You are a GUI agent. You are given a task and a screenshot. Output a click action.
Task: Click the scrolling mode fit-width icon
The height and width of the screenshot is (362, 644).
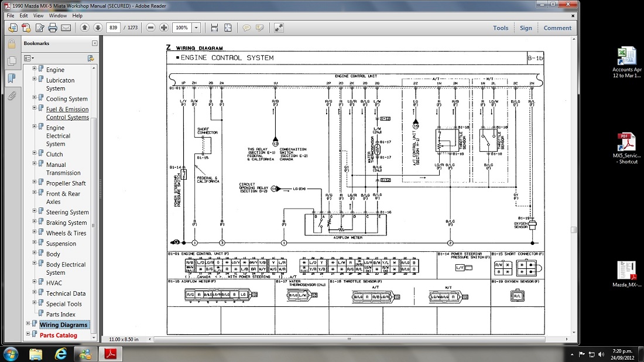214,28
